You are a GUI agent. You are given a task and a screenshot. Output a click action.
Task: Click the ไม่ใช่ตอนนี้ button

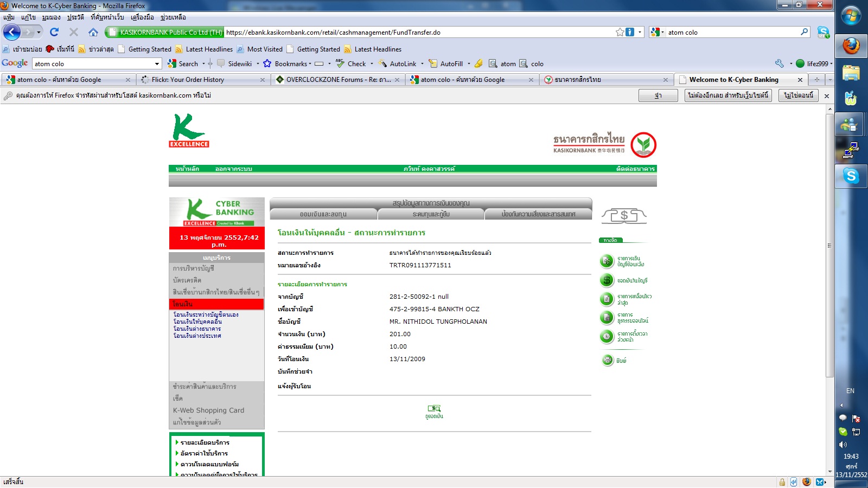799,95
